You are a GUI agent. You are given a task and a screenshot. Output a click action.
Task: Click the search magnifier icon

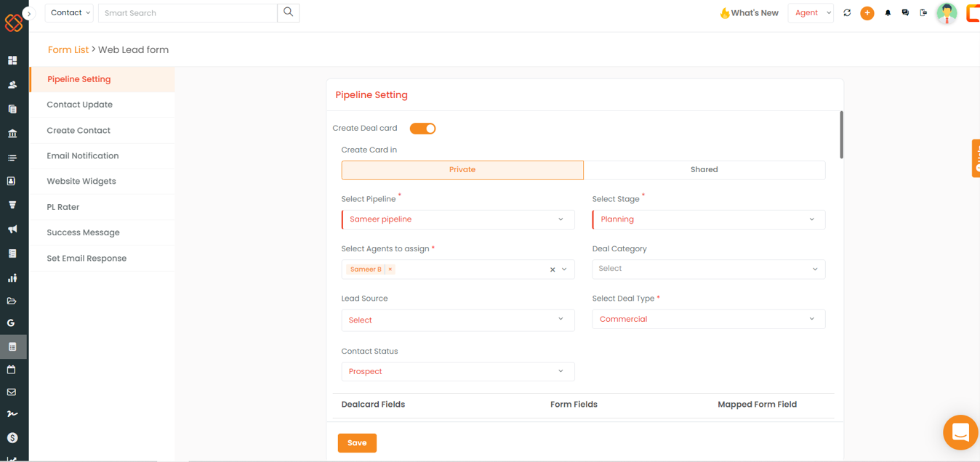pos(289,12)
